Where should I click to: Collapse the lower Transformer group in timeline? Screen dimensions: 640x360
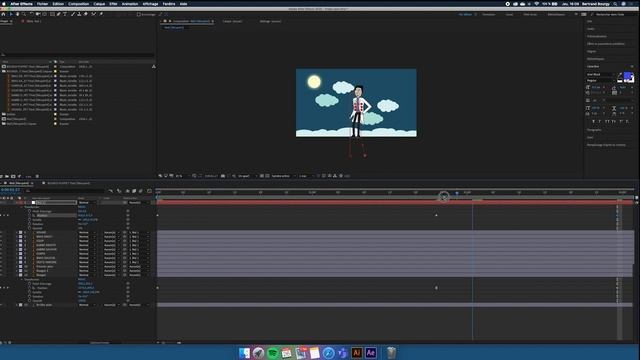click(x=22, y=280)
